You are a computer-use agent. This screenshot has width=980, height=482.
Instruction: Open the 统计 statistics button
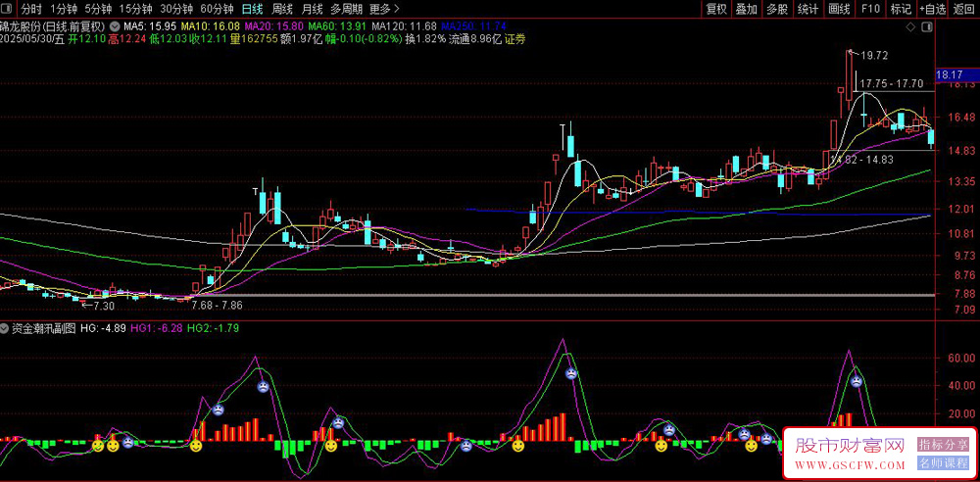tap(808, 9)
